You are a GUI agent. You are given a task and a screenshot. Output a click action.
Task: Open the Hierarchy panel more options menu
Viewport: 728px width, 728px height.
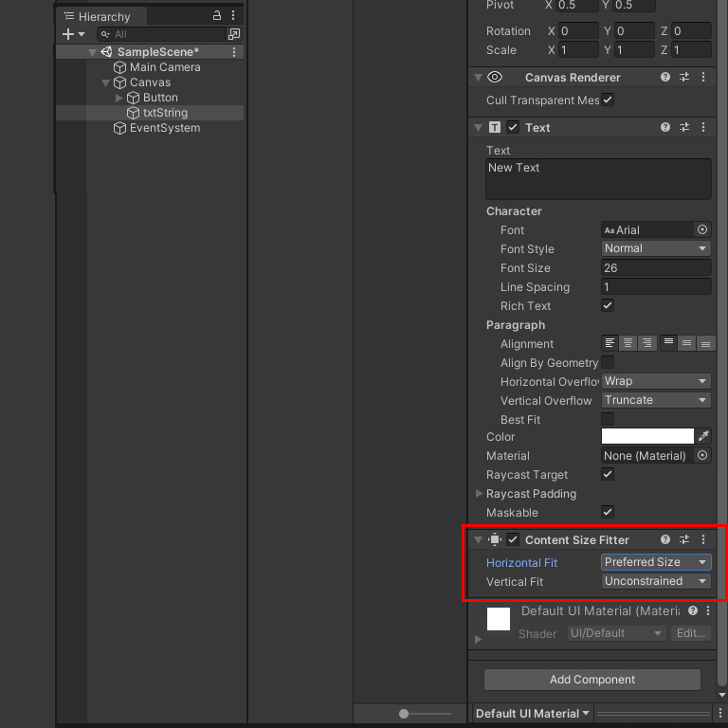click(x=233, y=15)
